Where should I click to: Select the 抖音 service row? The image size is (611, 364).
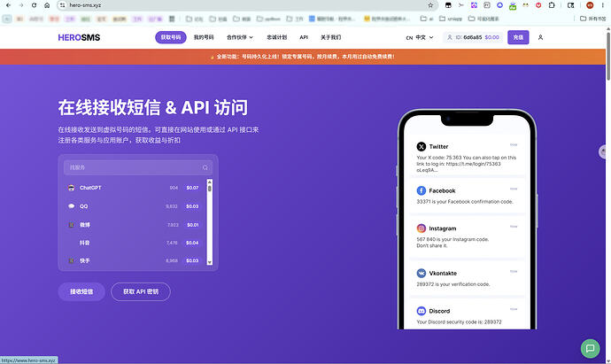point(134,243)
